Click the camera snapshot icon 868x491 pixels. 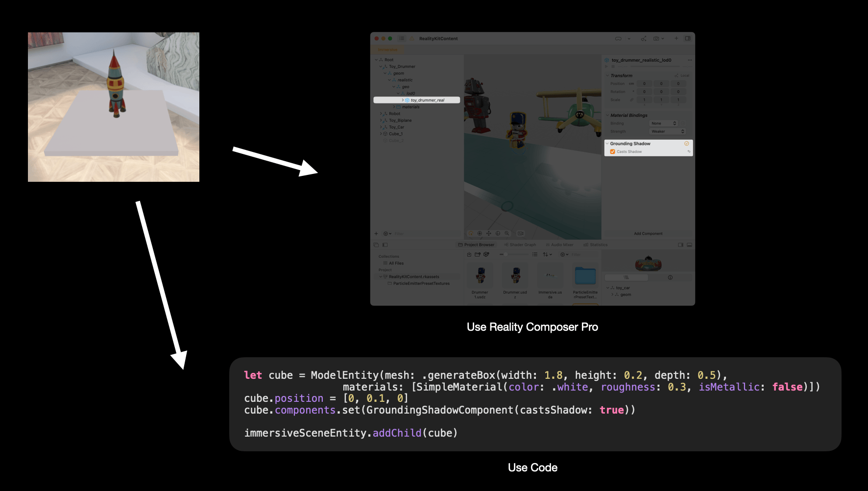[656, 38]
